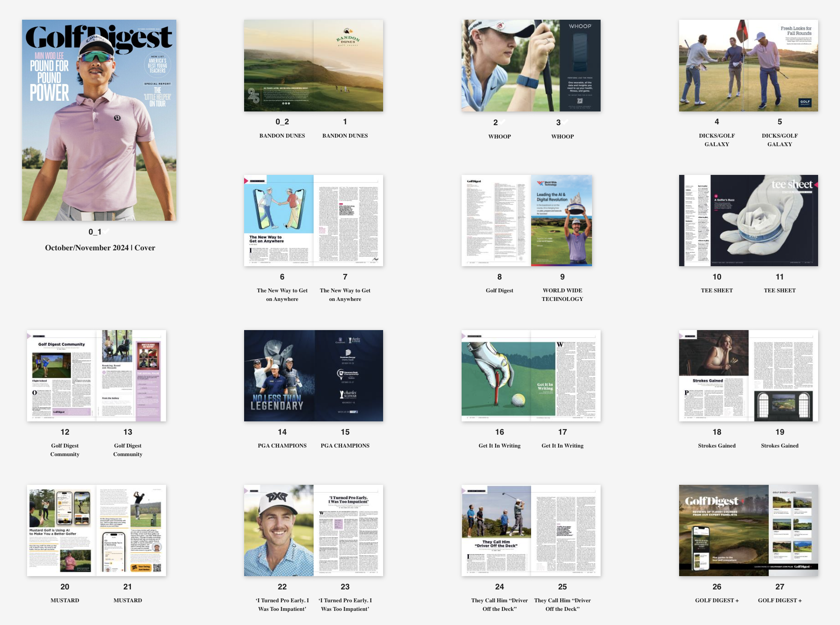Select page 19 Strokes Gained right-page thumbnail
The image size is (840, 625).
coord(783,376)
